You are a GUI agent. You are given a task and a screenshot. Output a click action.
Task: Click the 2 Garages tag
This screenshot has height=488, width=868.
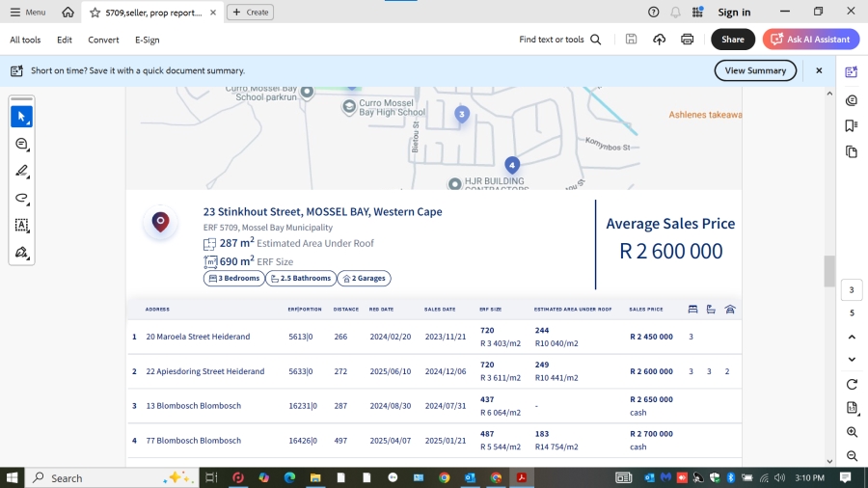(365, 279)
